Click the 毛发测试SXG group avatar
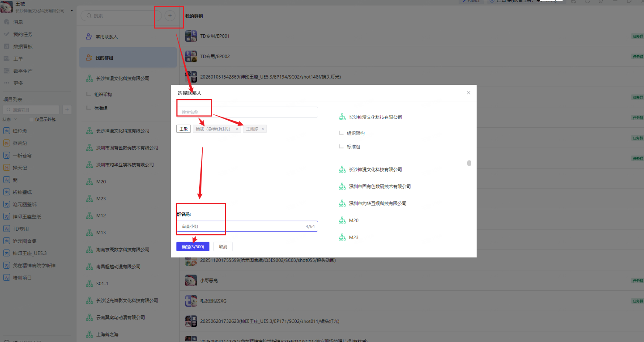The height and width of the screenshot is (342, 644). pyautogui.click(x=191, y=301)
